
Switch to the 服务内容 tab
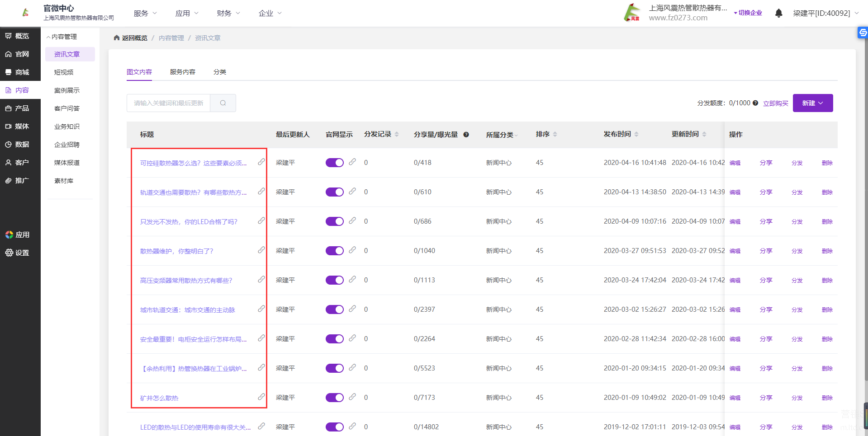point(182,72)
